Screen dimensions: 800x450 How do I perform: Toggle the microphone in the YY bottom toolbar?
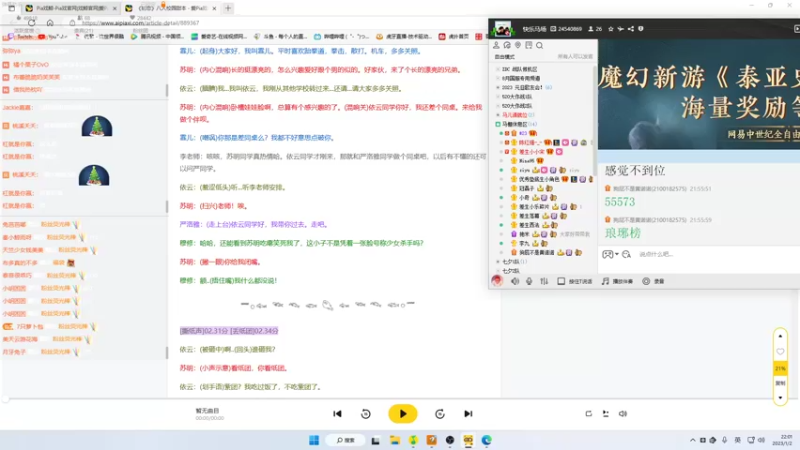coord(529,281)
